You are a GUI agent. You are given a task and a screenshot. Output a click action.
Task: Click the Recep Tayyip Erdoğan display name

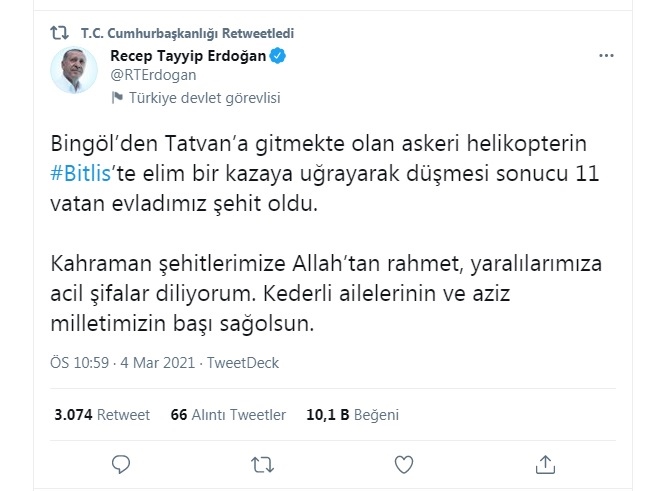tap(186, 56)
